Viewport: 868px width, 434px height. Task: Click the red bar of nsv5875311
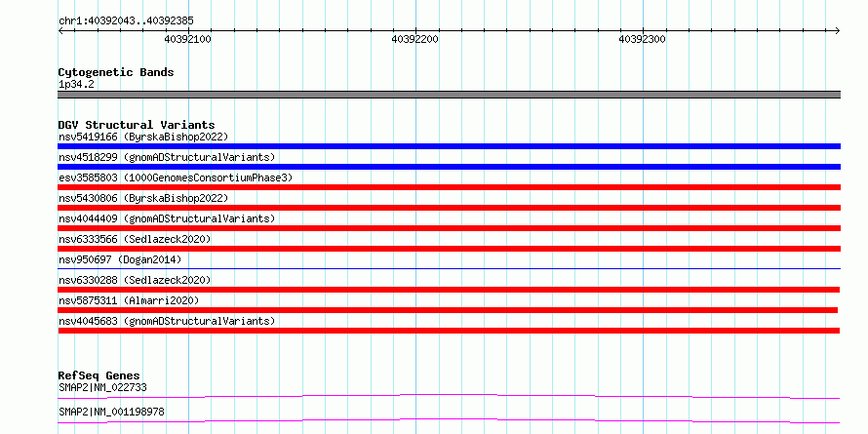448,310
